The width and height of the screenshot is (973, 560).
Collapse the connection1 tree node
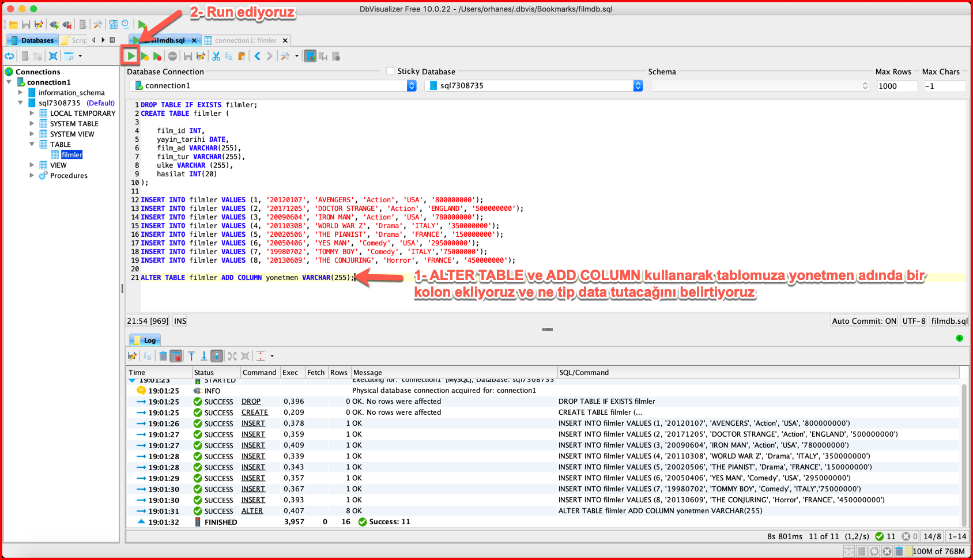[9, 82]
